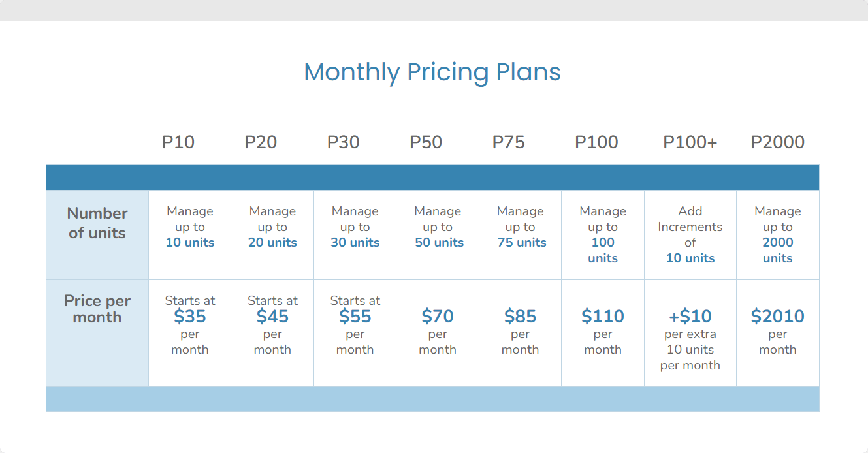Click the +$10 per extra units price
The image size is (868, 453).
[x=690, y=317]
